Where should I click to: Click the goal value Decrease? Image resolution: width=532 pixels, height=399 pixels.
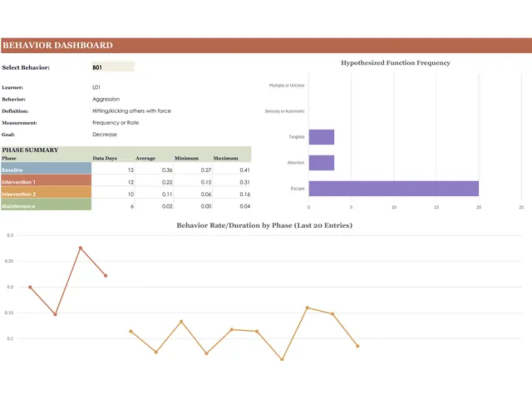point(105,135)
